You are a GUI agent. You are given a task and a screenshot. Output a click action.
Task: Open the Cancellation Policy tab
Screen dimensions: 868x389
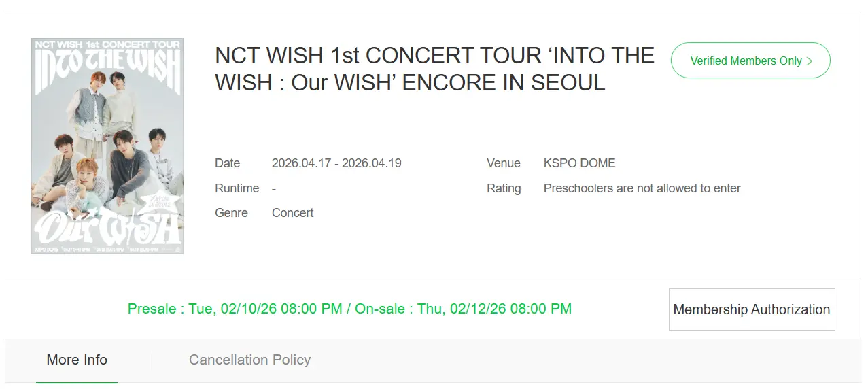click(x=249, y=360)
